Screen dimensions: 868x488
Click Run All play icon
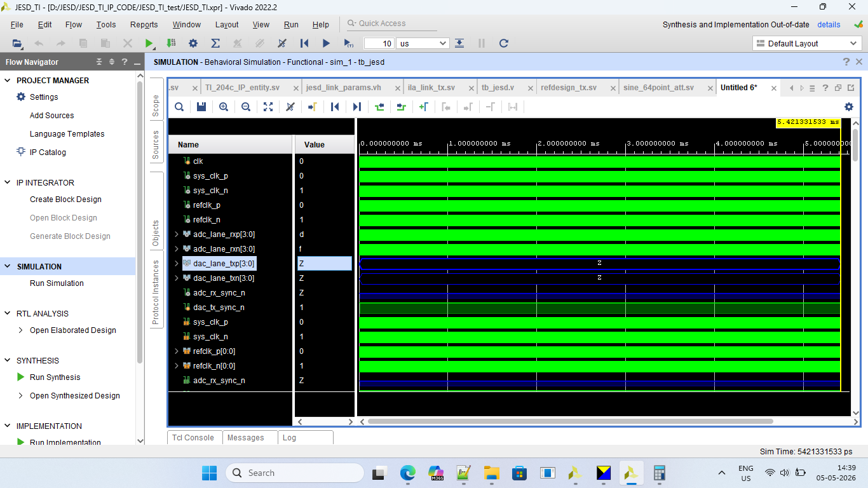[326, 43]
